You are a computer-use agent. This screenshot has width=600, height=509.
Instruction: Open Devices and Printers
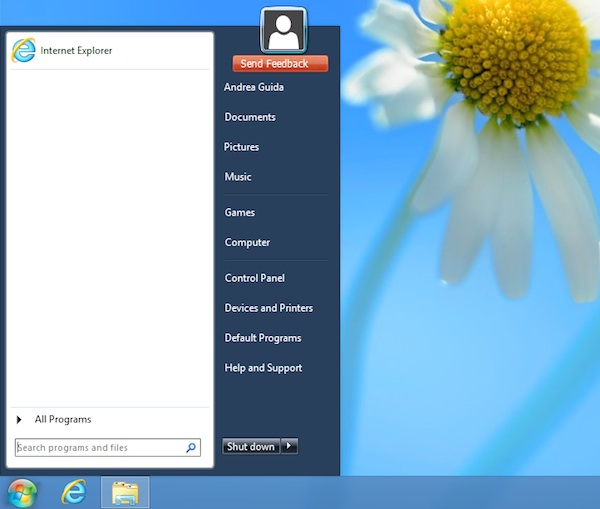[269, 308]
